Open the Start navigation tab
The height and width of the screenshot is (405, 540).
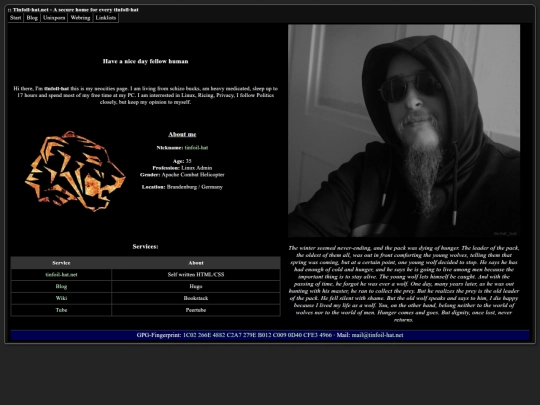point(15,18)
